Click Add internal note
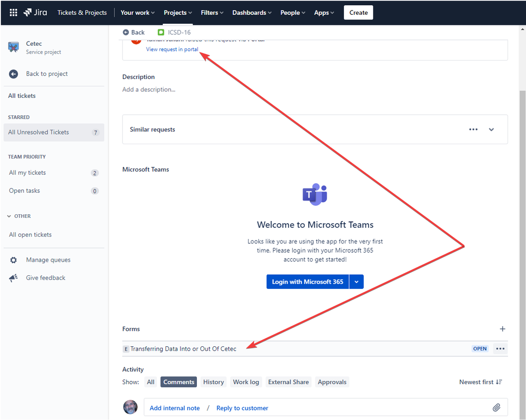Viewport: 526px width, 420px height. [174, 408]
